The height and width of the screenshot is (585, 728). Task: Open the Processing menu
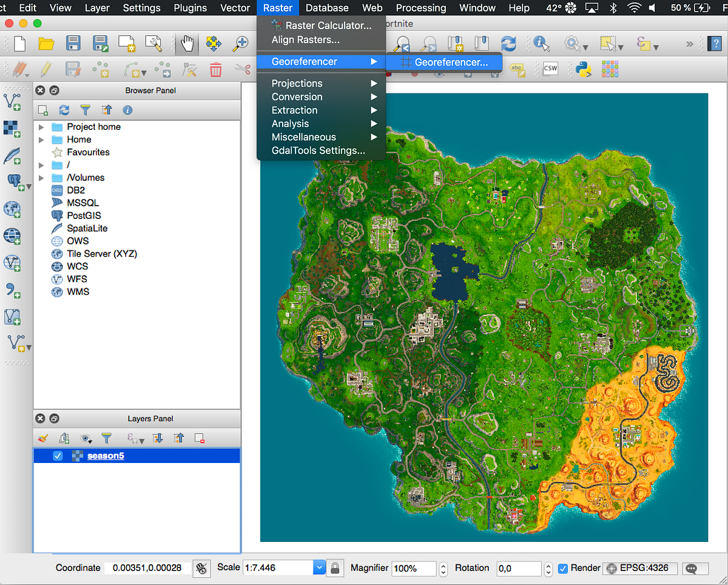[x=420, y=8]
